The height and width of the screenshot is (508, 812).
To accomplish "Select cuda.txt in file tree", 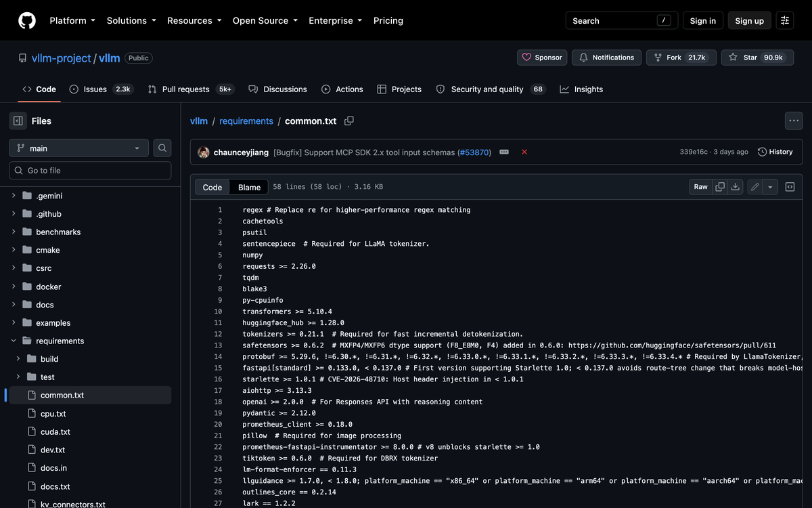I will 55,431.
